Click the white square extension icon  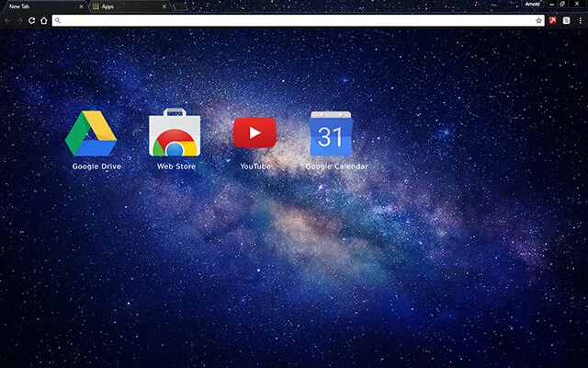[566, 20]
